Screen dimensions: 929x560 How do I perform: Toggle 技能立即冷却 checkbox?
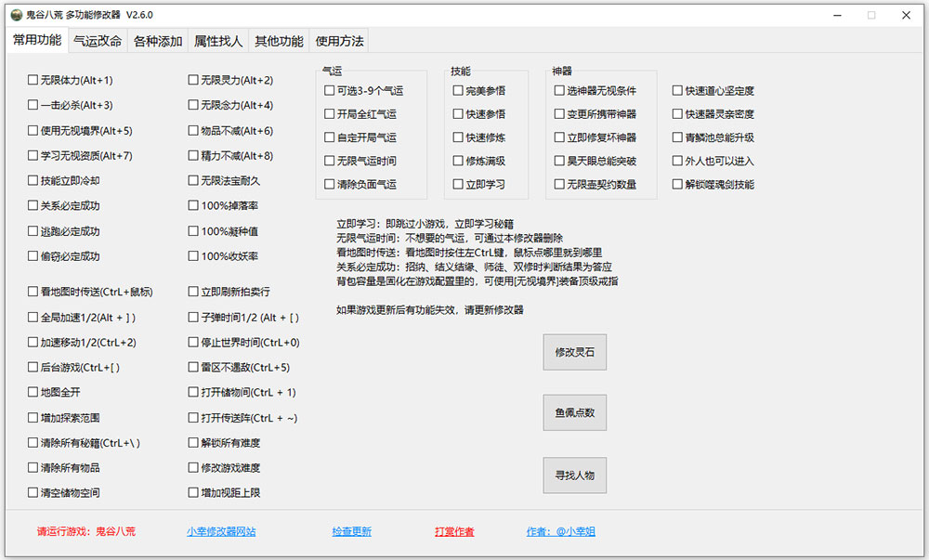(64, 180)
